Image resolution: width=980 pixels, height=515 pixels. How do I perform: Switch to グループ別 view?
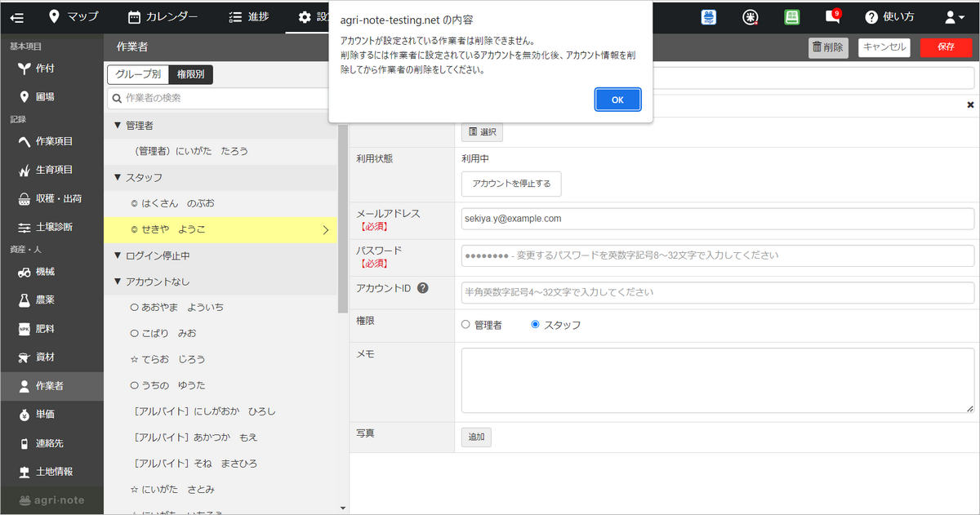pyautogui.click(x=138, y=74)
